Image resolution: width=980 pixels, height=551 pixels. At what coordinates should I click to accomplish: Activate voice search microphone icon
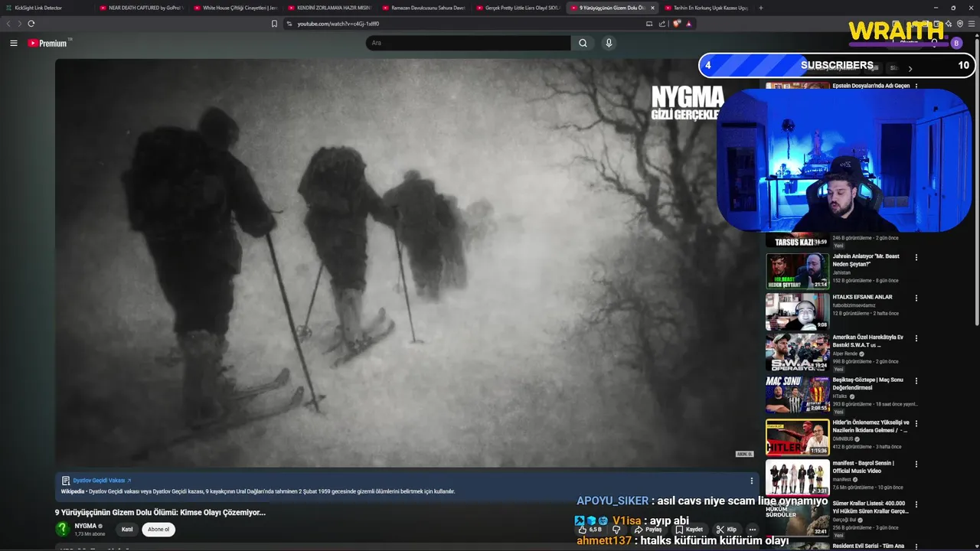(x=609, y=43)
